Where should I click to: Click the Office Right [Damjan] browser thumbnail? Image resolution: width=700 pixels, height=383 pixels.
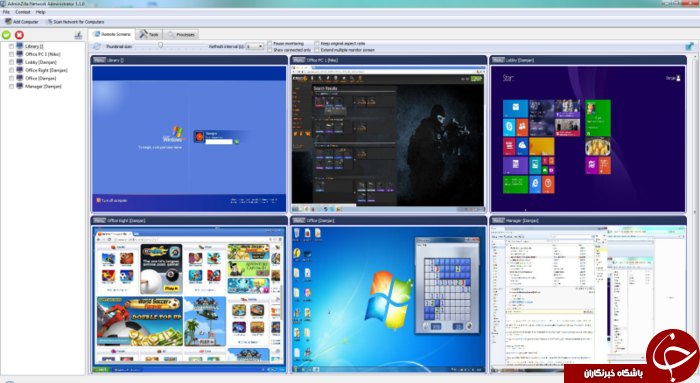(189, 300)
